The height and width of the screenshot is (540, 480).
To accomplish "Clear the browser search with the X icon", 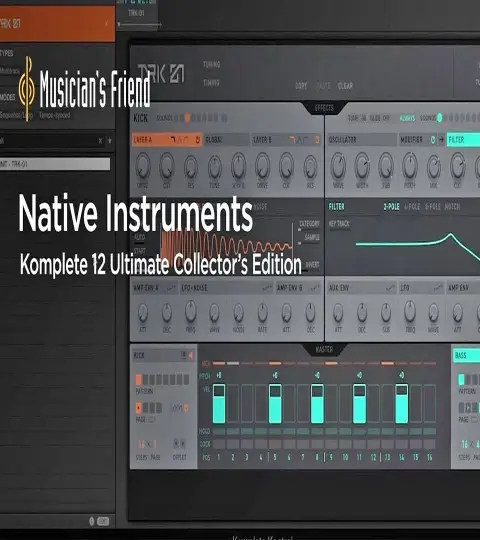I will pos(100,141).
